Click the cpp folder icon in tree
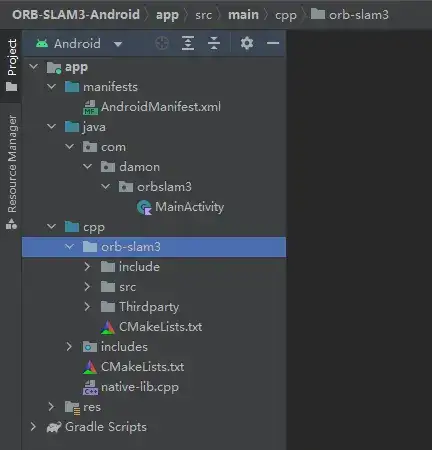 (x=72, y=227)
